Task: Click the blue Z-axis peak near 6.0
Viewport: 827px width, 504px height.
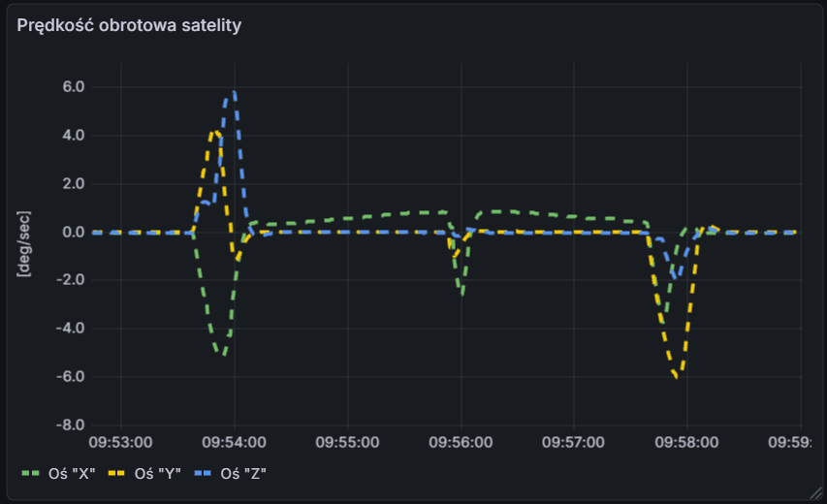Action: coord(233,94)
